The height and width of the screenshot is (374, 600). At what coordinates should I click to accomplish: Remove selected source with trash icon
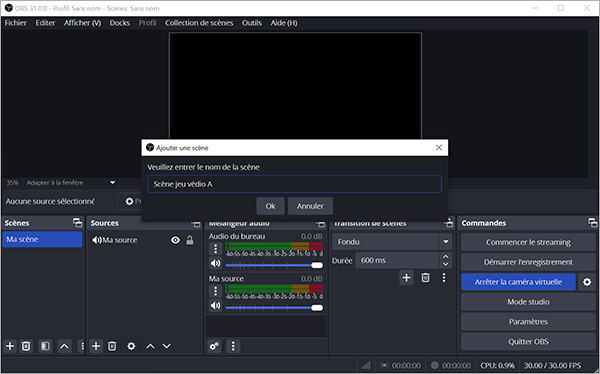tap(112, 346)
